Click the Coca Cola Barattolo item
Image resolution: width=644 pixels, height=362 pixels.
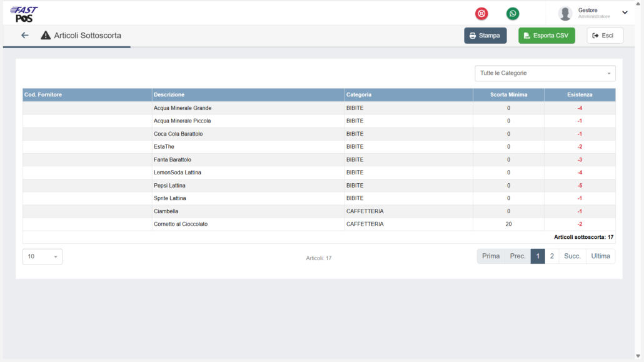click(x=178, y=134)
